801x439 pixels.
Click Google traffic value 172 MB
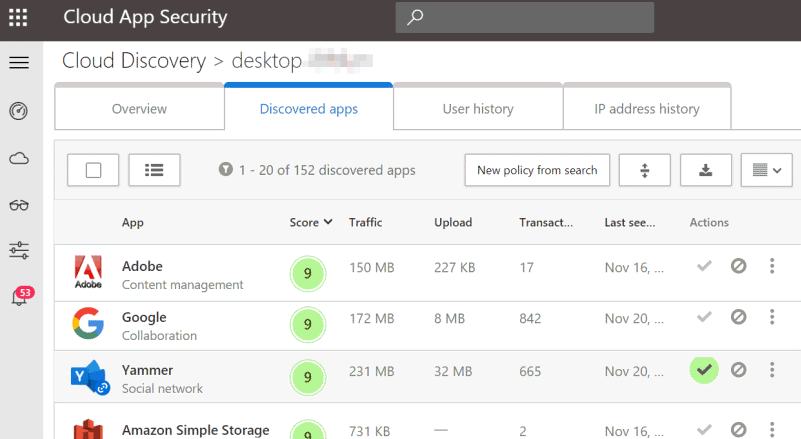pos(371,319)
